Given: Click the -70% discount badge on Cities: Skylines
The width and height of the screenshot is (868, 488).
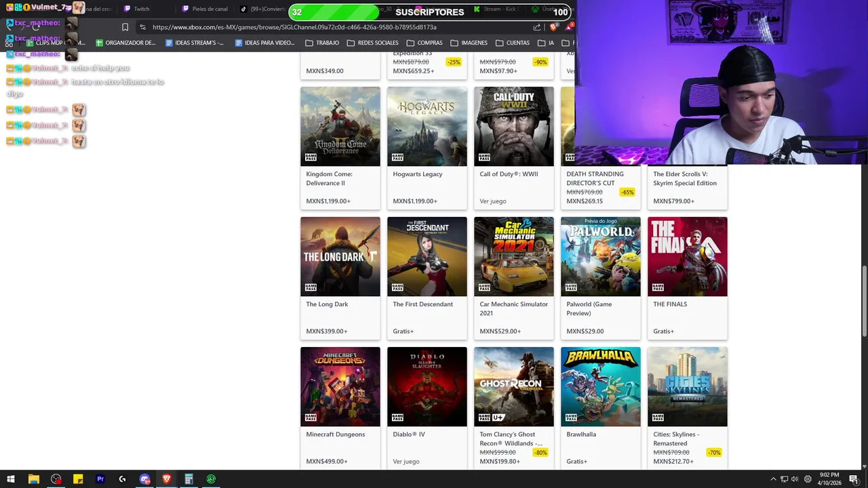Looking at the screenshot, I should (x=714, y=453).
